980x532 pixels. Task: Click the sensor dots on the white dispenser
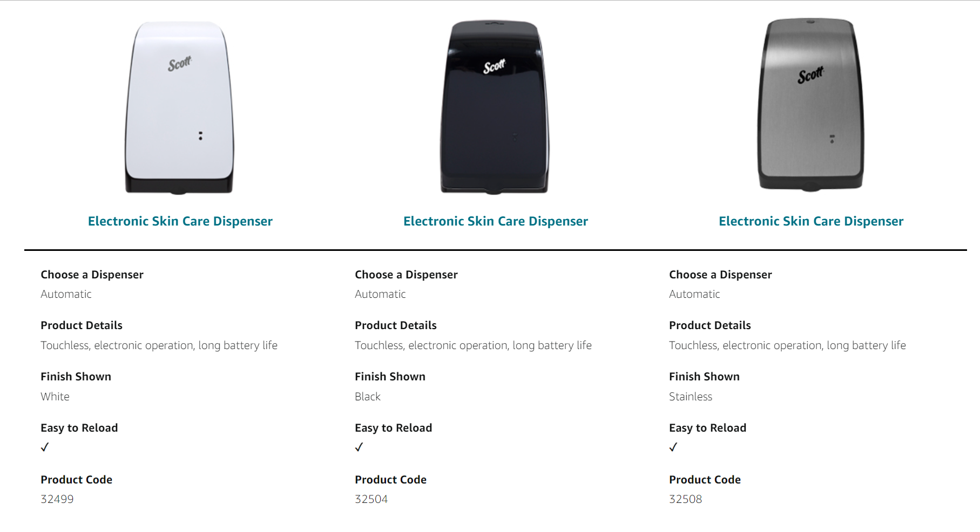pos(200,136)
